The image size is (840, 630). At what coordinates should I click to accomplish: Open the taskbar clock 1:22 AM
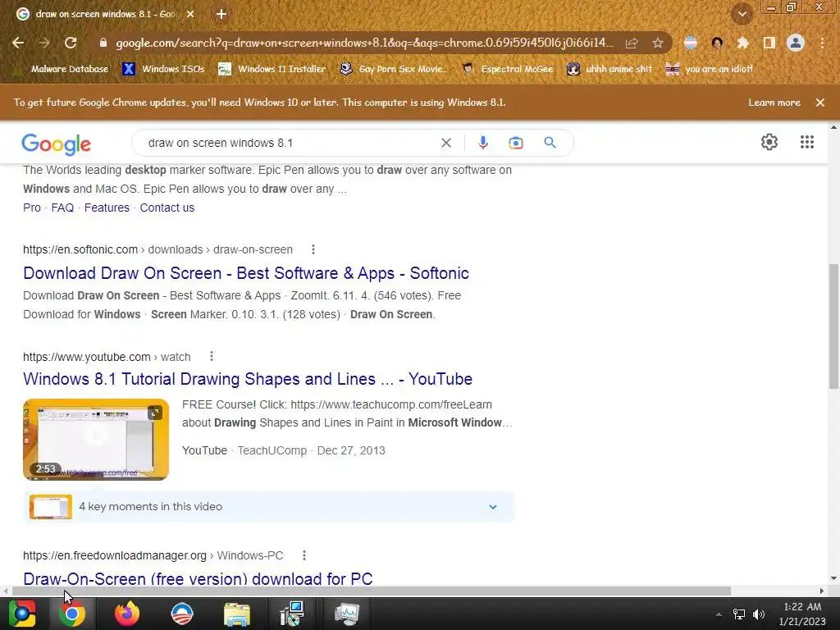pos(802,614)
